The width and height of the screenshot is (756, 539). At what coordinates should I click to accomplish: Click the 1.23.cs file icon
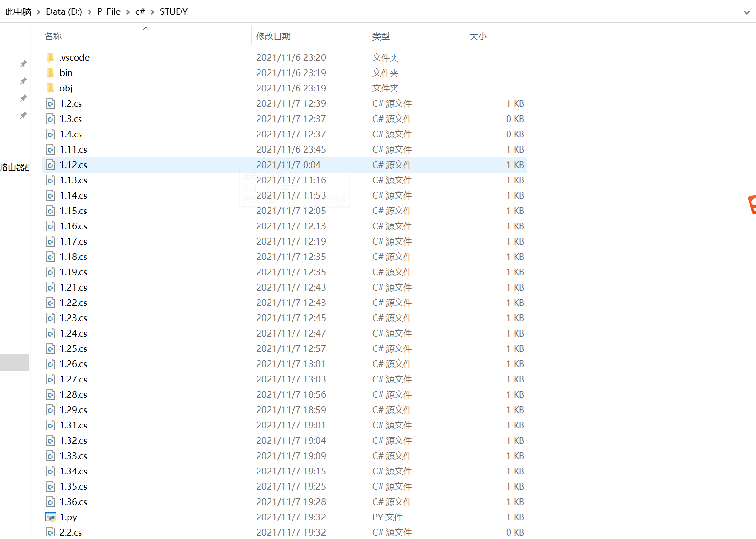point(50,318)
